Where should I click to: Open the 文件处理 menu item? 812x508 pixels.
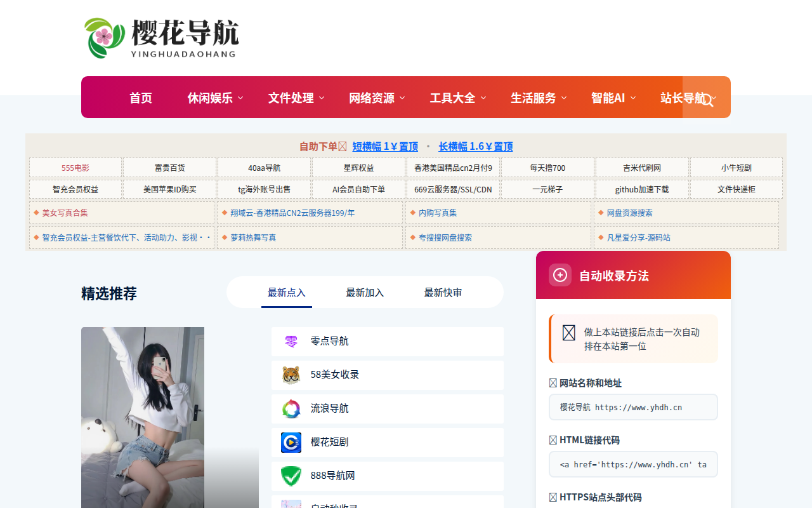coord(291,98)
